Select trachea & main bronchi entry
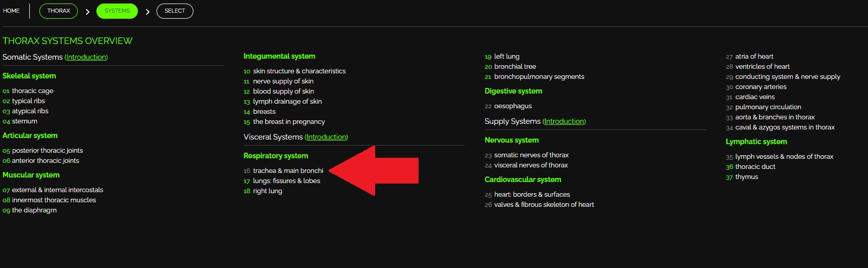Viewport: 868px width, 268px height. coord(288,171)
